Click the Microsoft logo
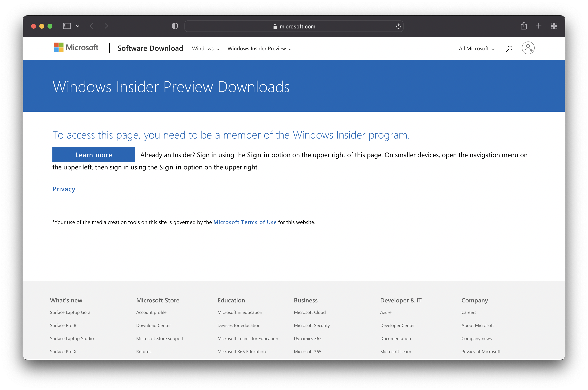588x390 pixels. pos(76,47)
